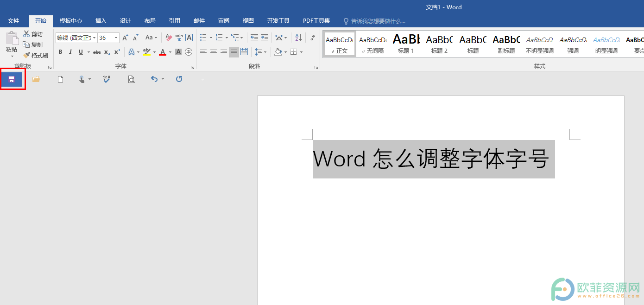
Task: Apply character border with the boxed A icon
Action: pyautogui.click(x=189, y=38)
